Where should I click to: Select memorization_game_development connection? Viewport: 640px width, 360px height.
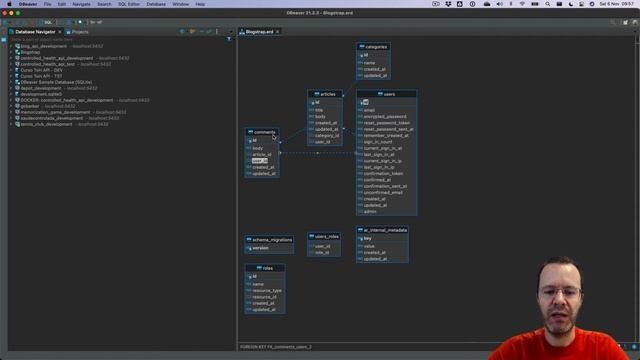click(55, 112)
